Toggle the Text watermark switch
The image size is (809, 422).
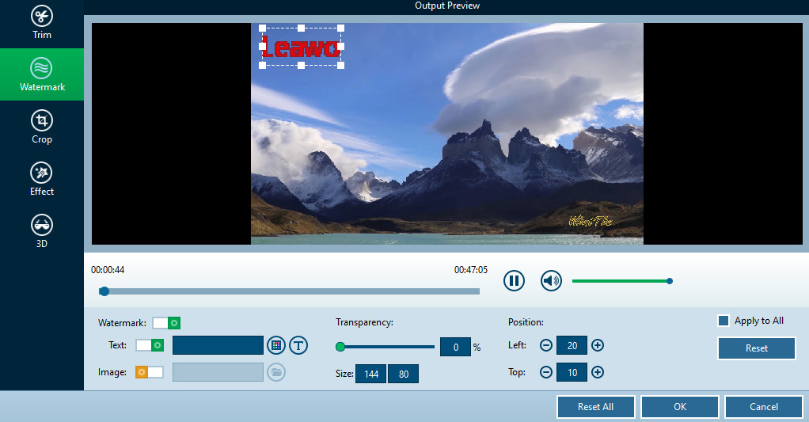(150, 345)
